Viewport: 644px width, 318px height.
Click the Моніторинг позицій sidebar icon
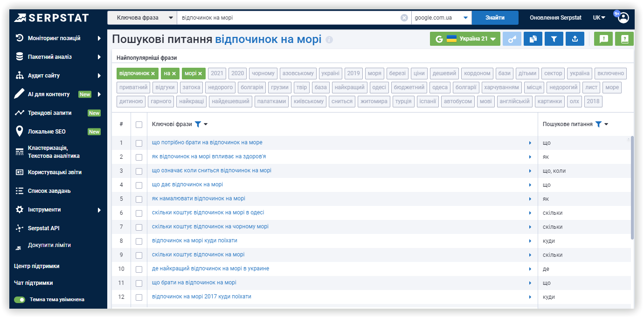point(20,38)
